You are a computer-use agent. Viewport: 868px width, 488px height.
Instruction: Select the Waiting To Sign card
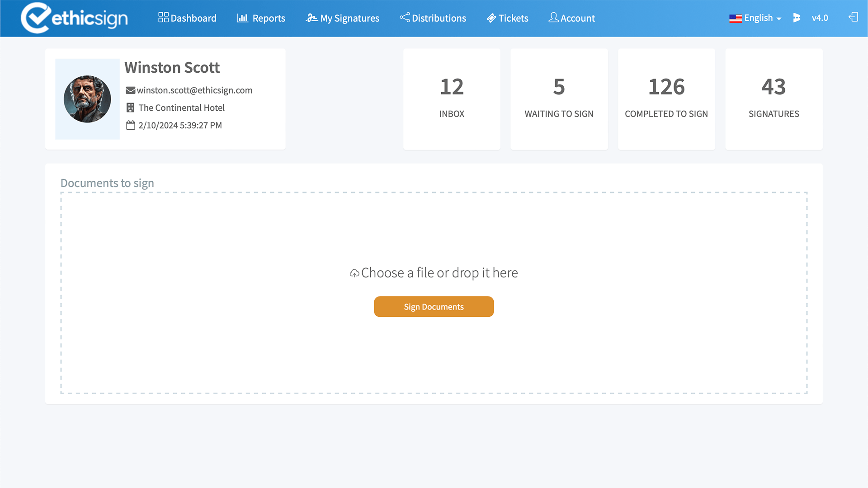[x=559, y=99]
